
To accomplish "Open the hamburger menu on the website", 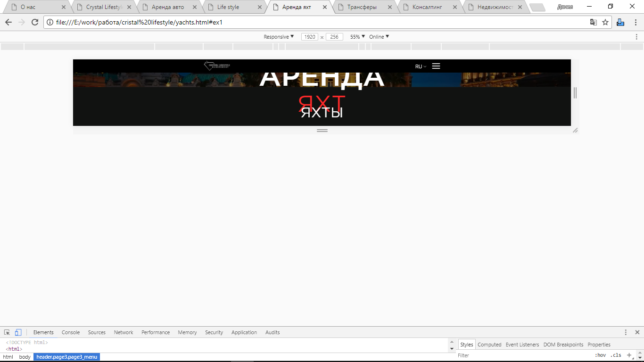I will pyautogui.click(x=436, y=66).
